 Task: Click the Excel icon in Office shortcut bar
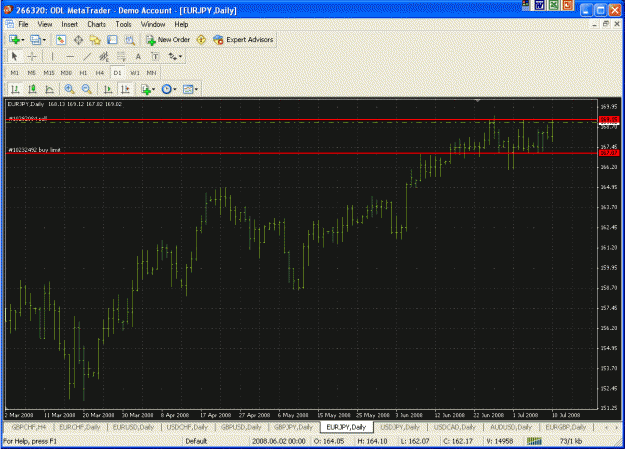(x=554, y=5)
